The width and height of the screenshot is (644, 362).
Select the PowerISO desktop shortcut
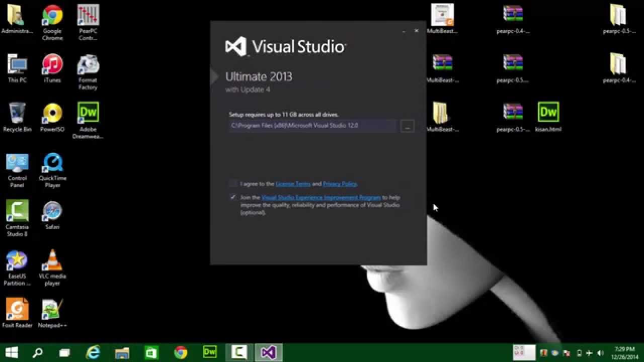point(52,118)
